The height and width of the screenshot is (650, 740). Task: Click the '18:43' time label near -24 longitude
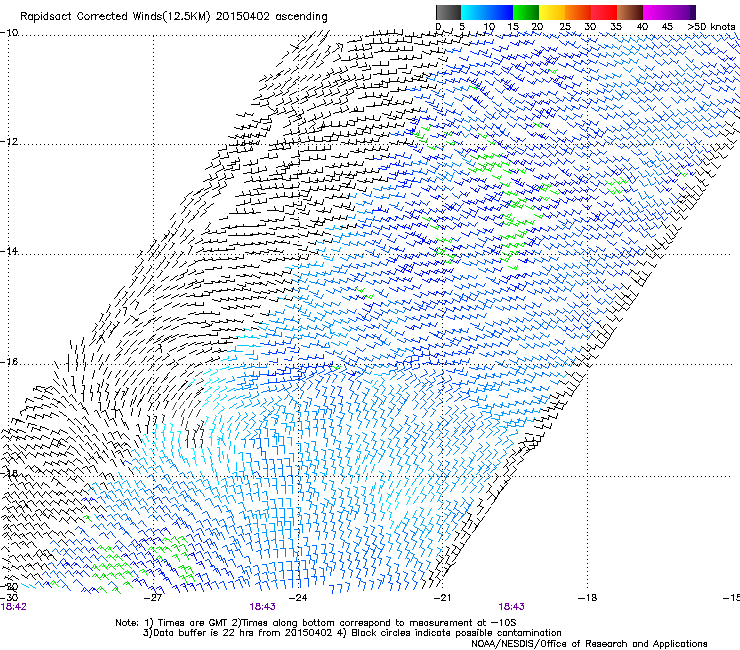click(262, 607)
